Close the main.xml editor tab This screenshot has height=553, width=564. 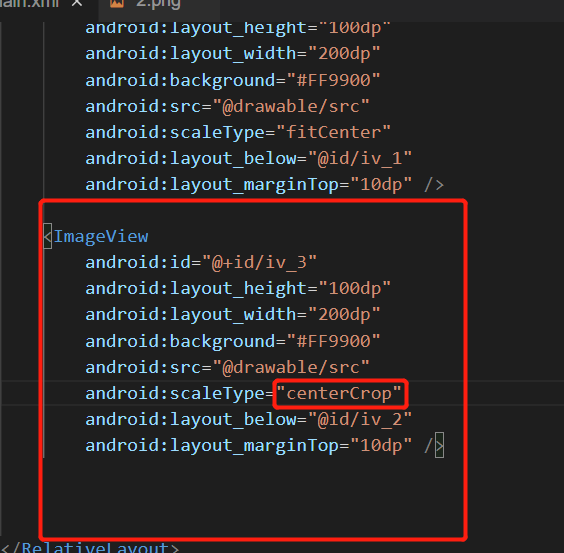click(x=77, y=3)
